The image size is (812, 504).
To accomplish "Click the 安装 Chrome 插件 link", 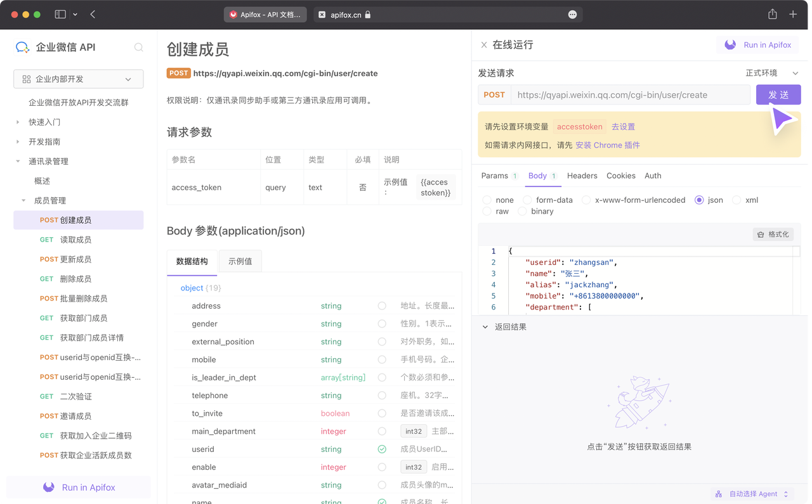I will (x=607, y=145).
